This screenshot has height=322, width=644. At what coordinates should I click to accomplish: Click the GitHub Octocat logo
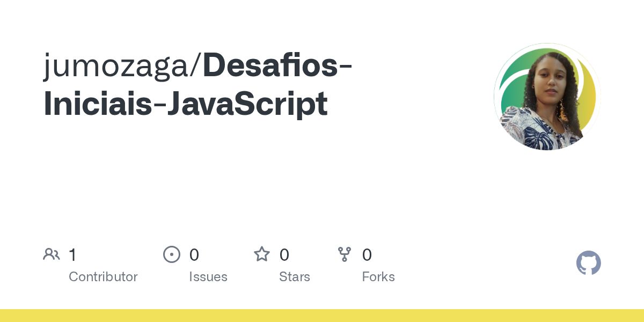tap(588, 263)
